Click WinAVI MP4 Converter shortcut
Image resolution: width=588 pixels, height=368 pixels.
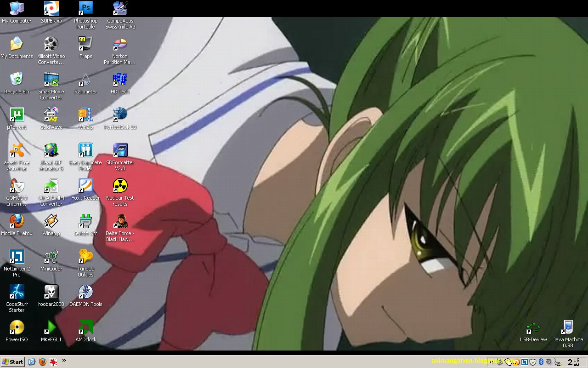[51, 192]
